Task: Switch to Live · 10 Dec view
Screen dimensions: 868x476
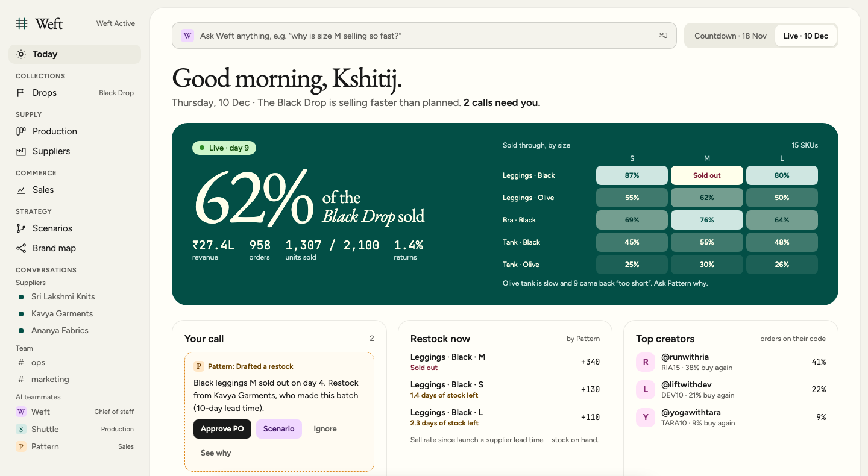Action: coord(806,36)
